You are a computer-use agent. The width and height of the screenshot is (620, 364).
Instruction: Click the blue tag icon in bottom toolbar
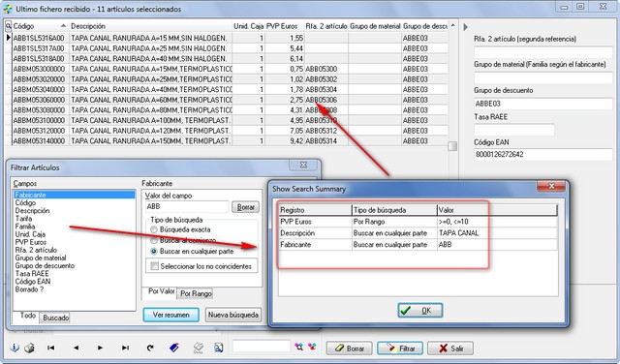tap(174, 348)
